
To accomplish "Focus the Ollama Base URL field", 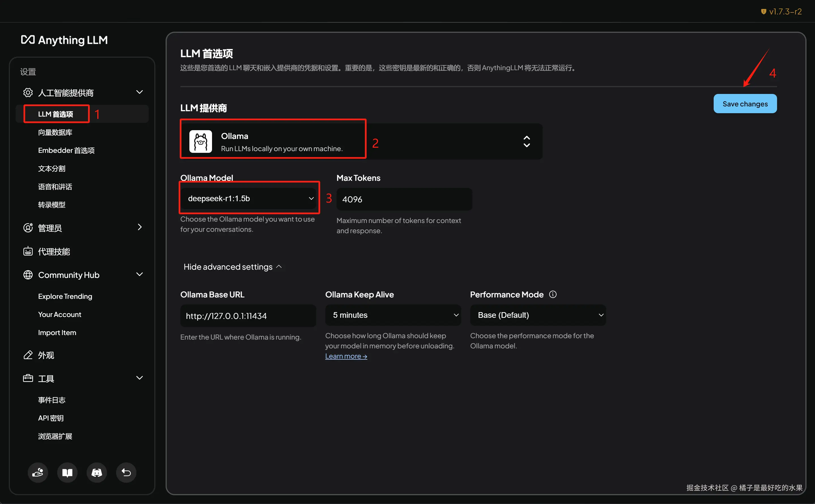I will tap(248, 316).
